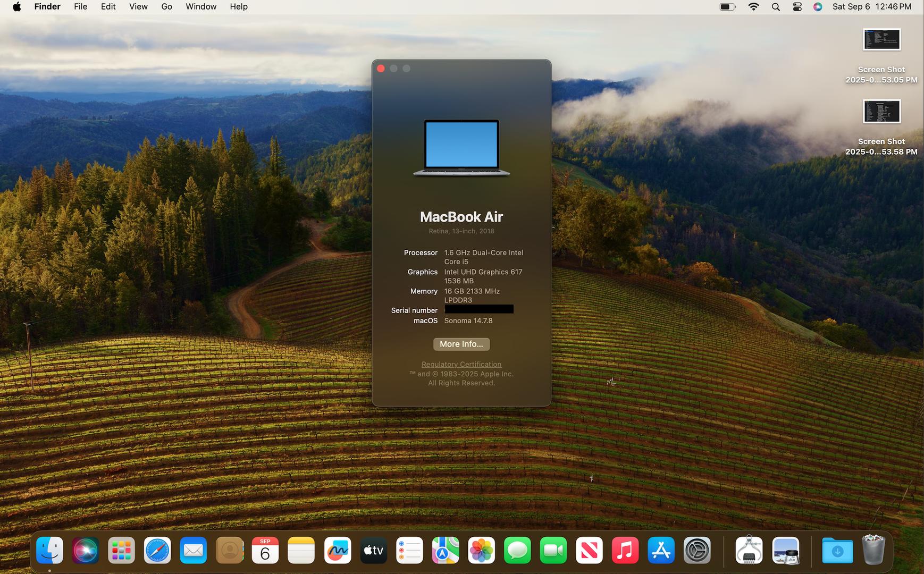Image resolution: width=924 pixels, height=574 pixels.
Task: Click the "Serial number" label
Action: 414,310
